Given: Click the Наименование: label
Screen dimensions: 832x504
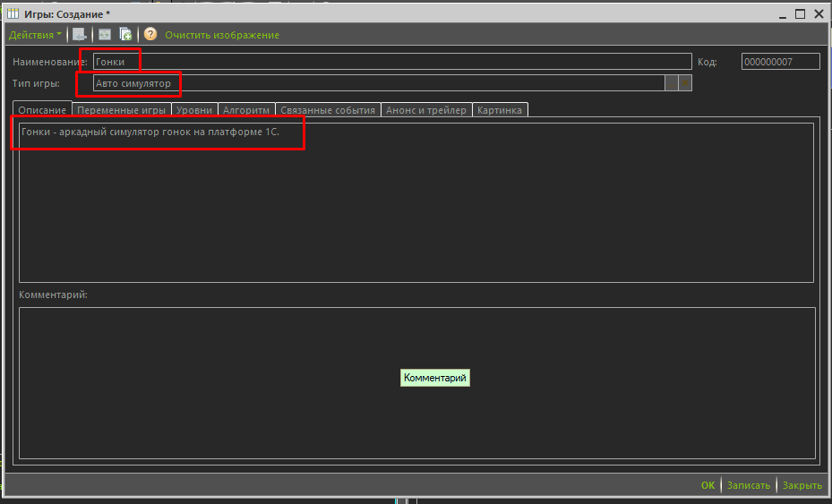Looking at the screenshot, I should [50, 62].
